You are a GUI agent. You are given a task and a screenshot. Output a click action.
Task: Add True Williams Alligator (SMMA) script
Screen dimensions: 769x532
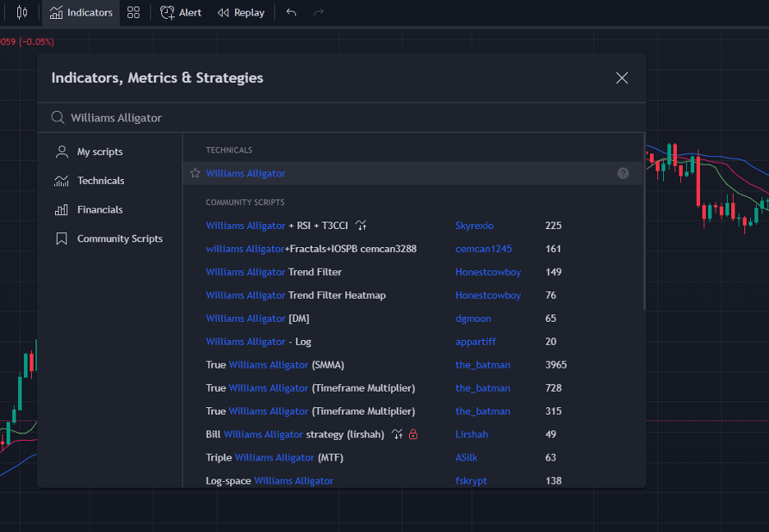click(275, 365)
